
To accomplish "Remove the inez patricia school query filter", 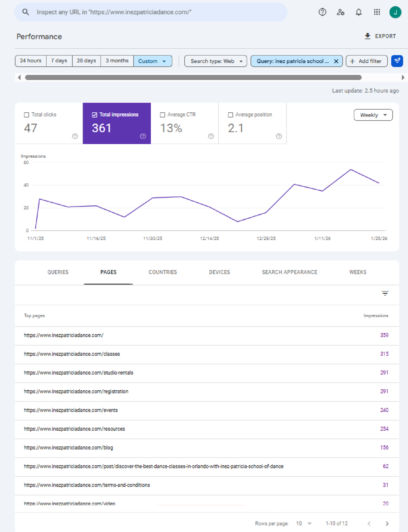I will point(336,61).
